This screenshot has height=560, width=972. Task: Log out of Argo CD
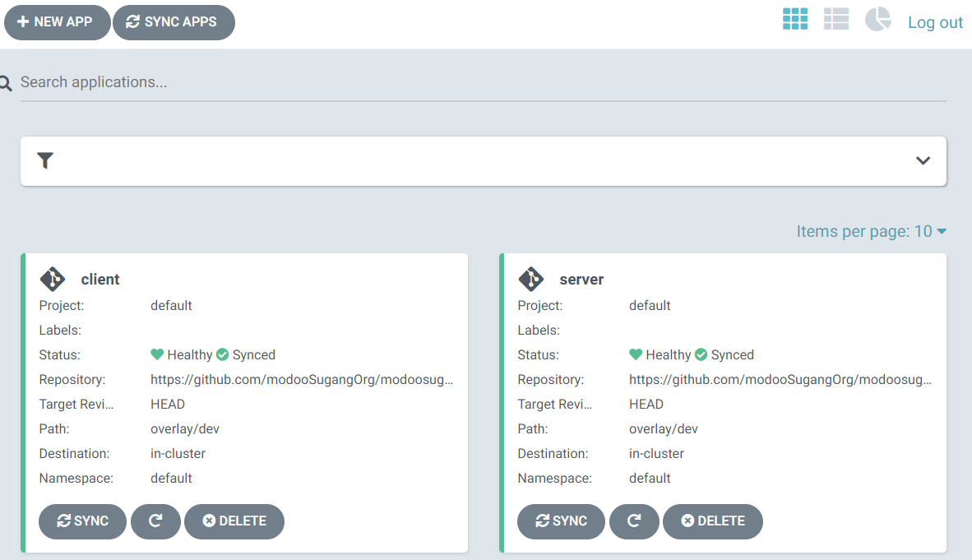935,23
